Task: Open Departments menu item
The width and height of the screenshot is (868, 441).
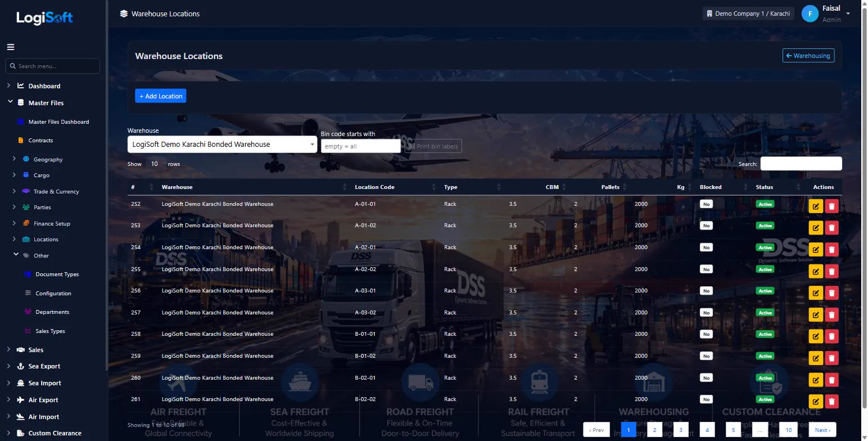Action: (52, 312)
